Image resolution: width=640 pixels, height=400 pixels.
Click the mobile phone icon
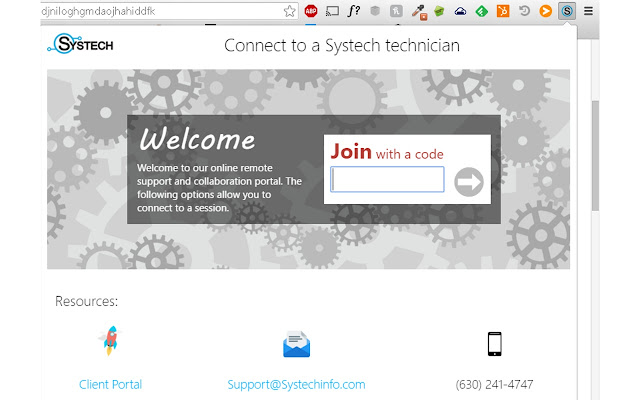(x=494, y=344)
